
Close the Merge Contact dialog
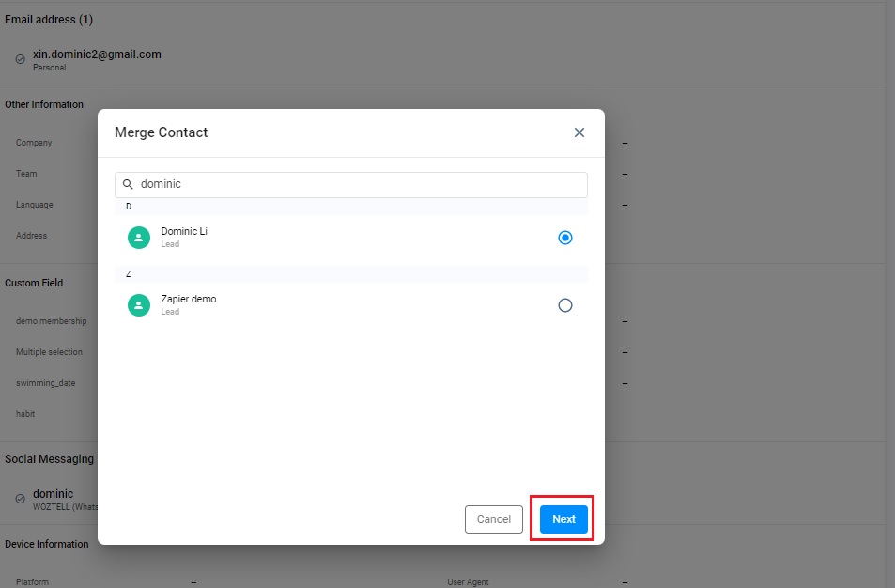pyautogui.click(x=579, y=132)
